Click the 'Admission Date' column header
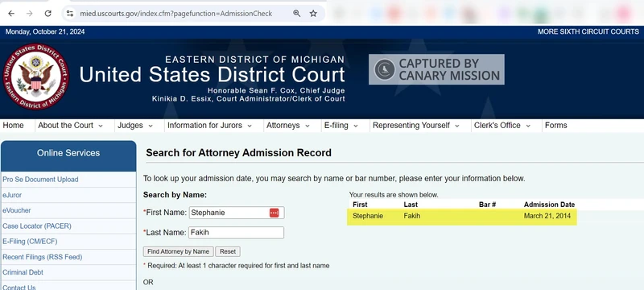Viewport: 644px width, 290px height. [549, 205]
